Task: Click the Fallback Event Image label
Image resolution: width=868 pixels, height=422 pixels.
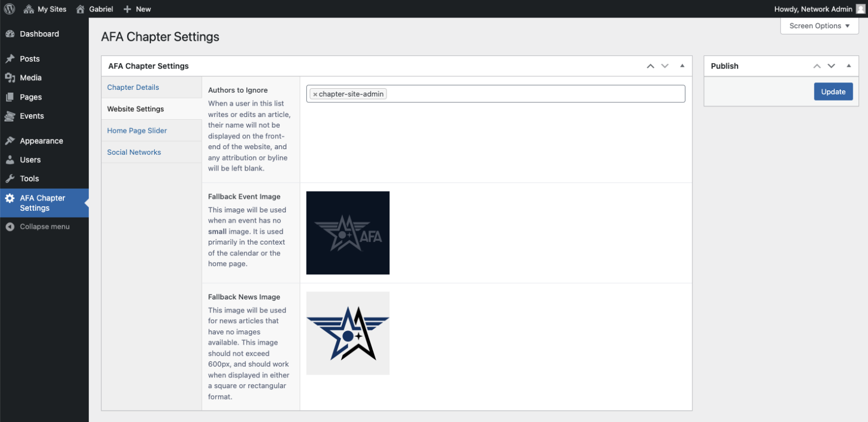Action: point(244,197)
